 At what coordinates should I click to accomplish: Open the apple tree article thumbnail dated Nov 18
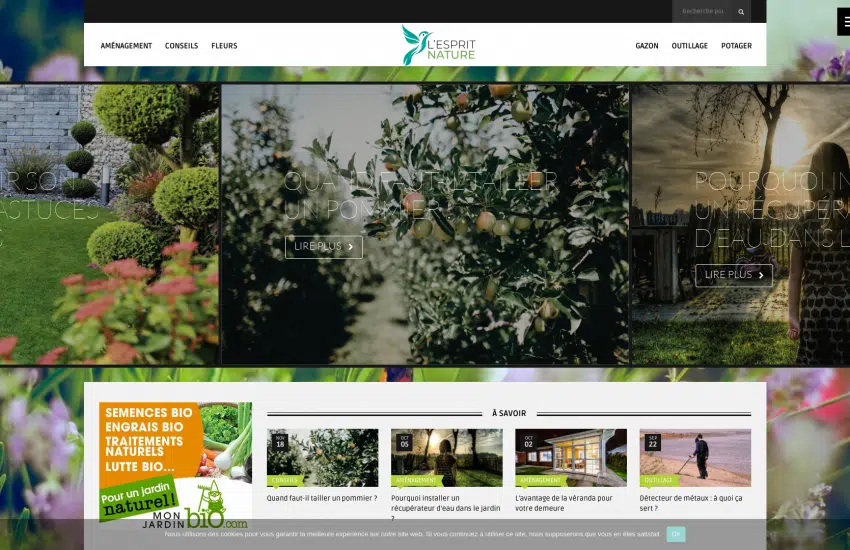(x=323, y=457)
